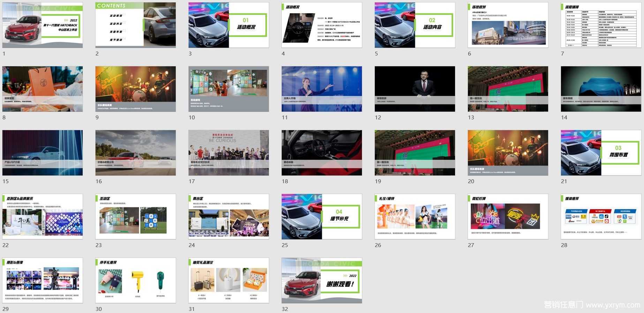Select slide 27 neon signs thumbnail
Viewport: 644px width, 313px height.
508,217
